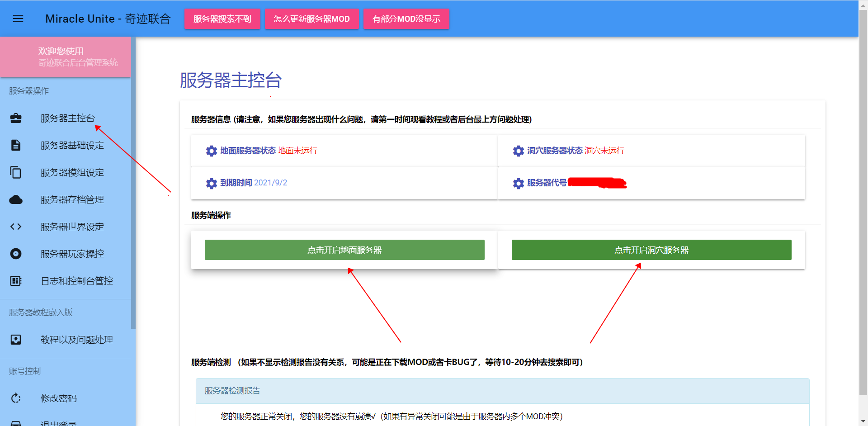The image size is (868, 426).
Task: Click the 服务器检测报告 panel header
Action: 502,391
